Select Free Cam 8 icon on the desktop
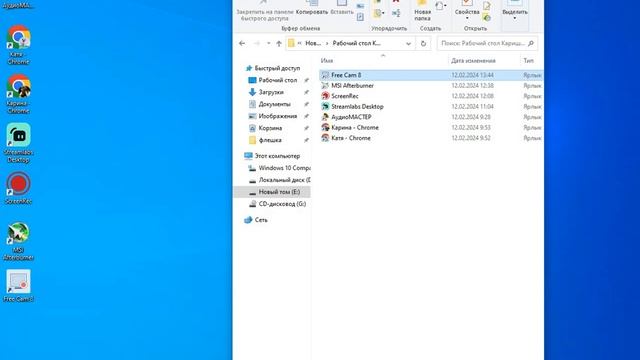Image resolution: width=640 pixels, height=360 pixels. point(18,286)
